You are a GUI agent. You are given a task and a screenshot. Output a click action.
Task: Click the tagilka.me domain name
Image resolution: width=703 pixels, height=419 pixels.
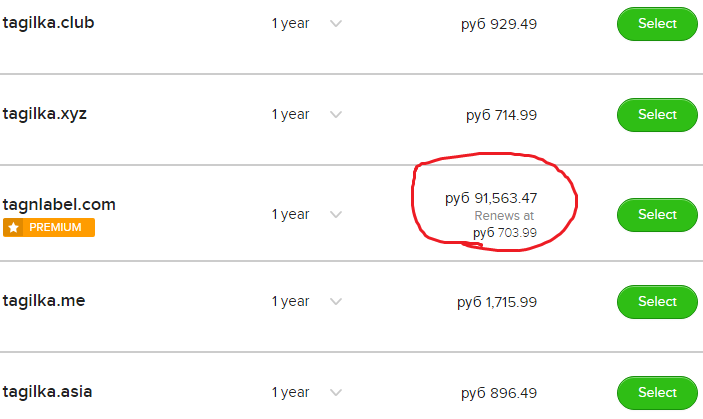pyautogui.click(x=44, y=301)
